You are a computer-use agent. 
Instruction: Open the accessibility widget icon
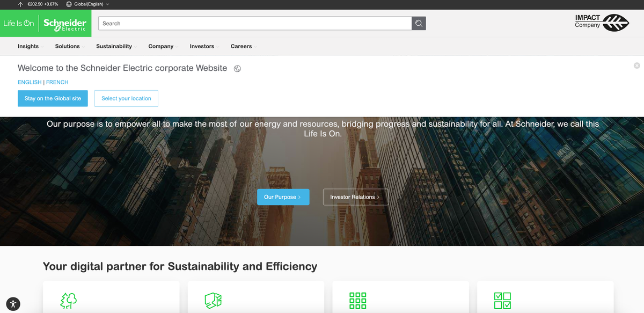14,304
